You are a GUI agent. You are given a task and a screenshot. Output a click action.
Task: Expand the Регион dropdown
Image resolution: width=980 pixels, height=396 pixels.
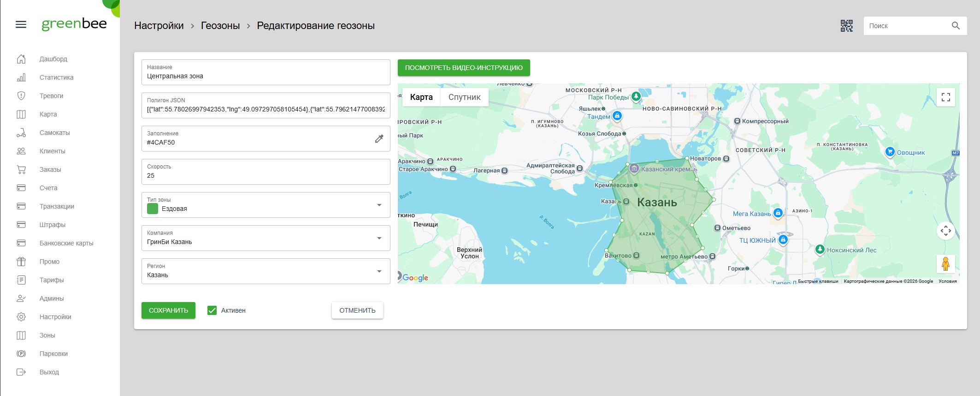[x=379, y=271]
